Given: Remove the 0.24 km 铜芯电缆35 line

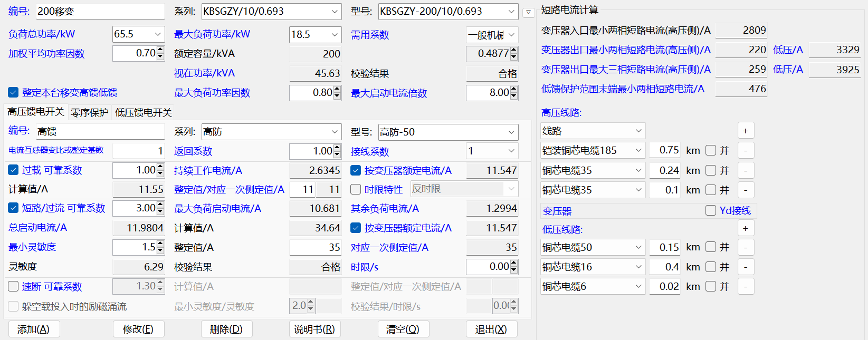Looking at the screenshot, I should 746,170.
